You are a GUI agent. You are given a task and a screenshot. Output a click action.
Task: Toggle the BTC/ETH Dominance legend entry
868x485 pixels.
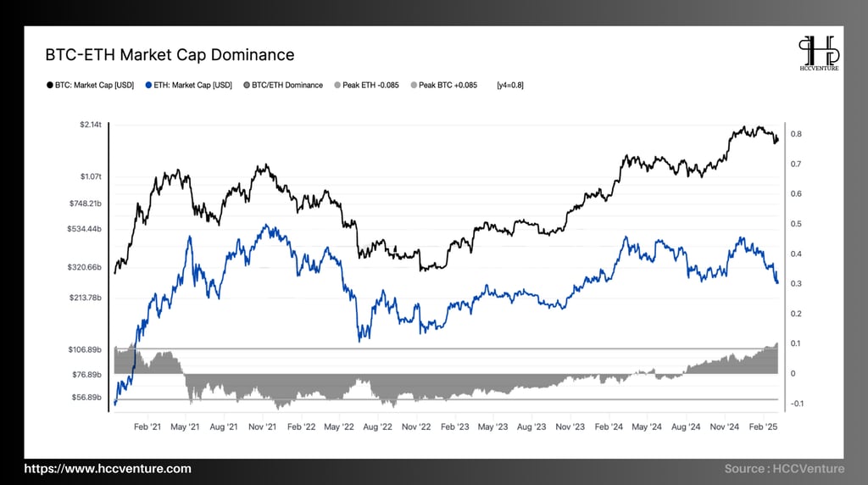pos(283,86)
